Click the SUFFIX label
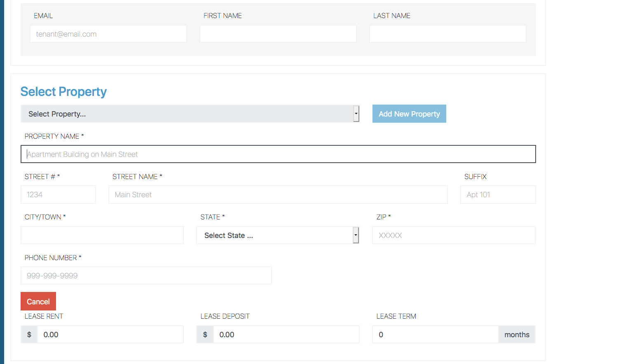The width and height of the screenshot is (630, 364). click(475, 177)
